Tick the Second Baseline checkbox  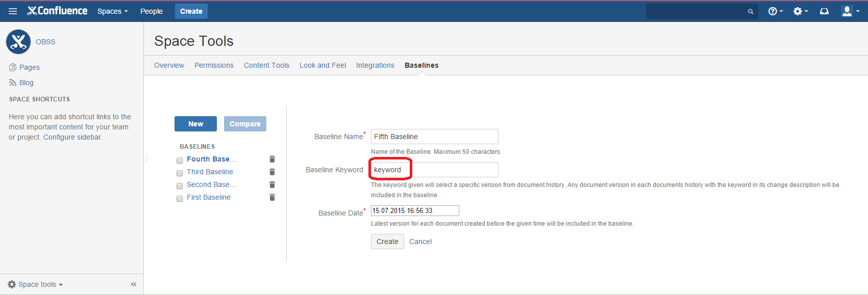(x=180, y=186)
